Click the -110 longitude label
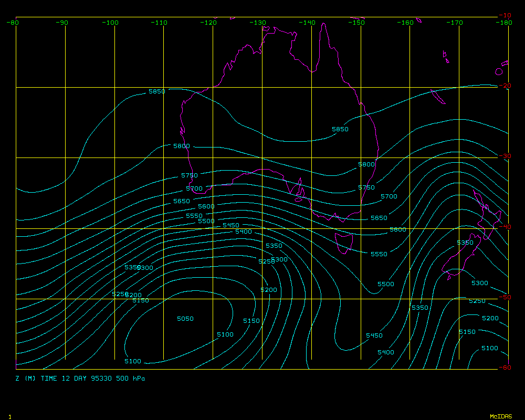 coord(160,23)
